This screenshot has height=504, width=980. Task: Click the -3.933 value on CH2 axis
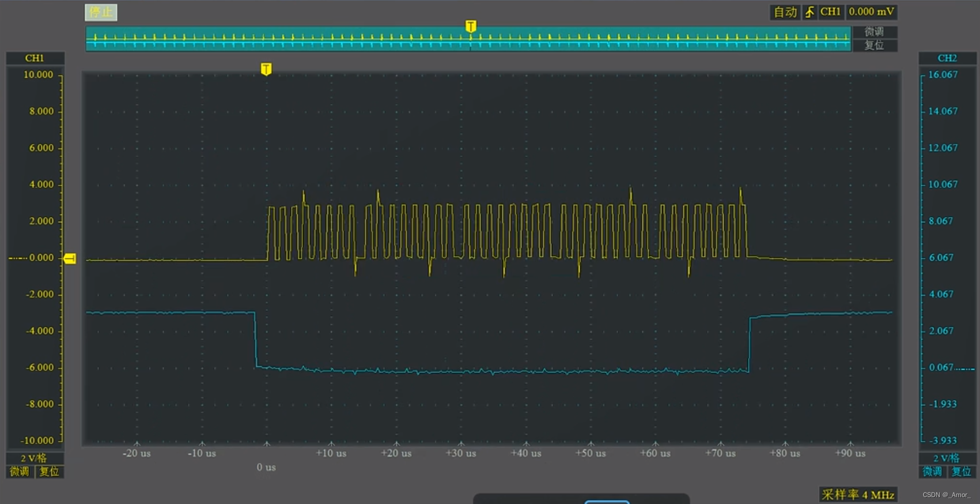943,441
